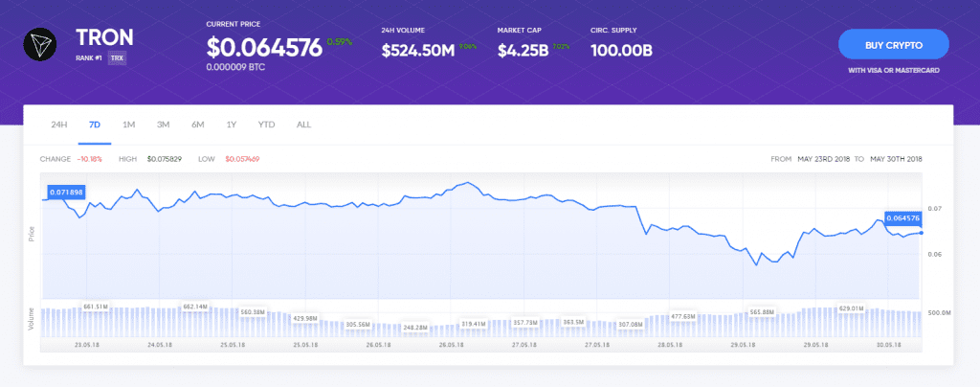
Task: Click the 24H volume value $524.50M
Action: pos(418,51)
